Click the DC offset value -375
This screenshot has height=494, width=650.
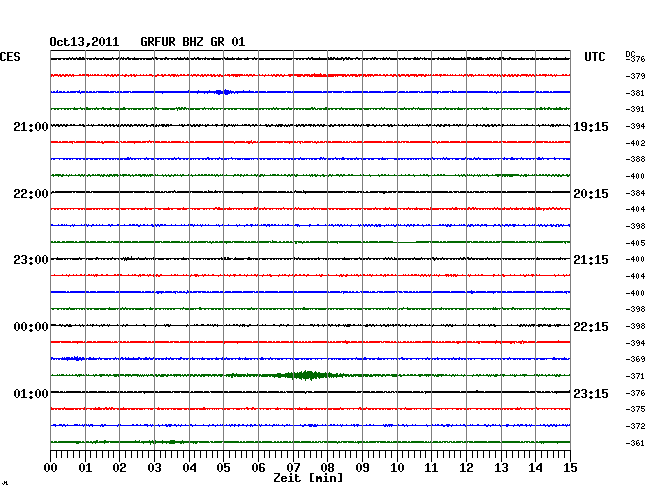coord(635,409)
